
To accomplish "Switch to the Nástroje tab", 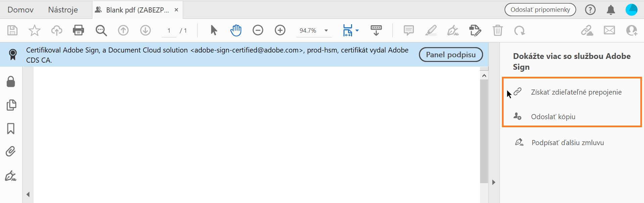I will point(63,10).
